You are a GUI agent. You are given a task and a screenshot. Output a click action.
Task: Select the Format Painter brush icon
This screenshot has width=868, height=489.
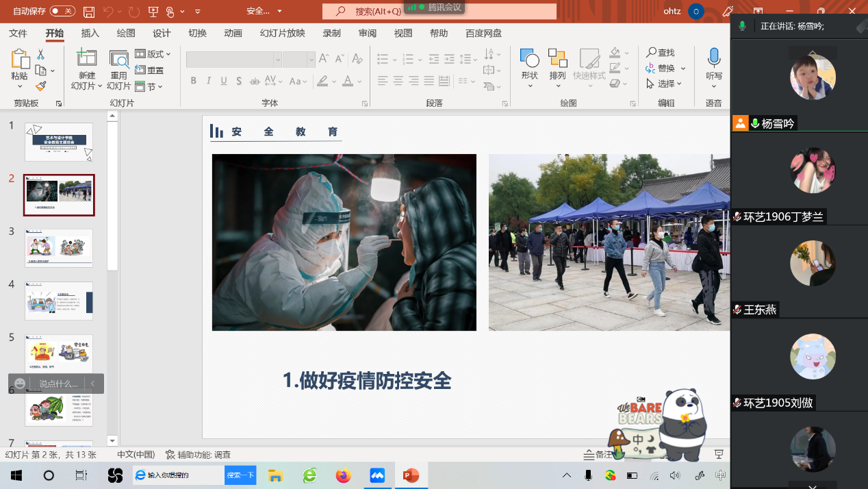[x=40, y=86]
